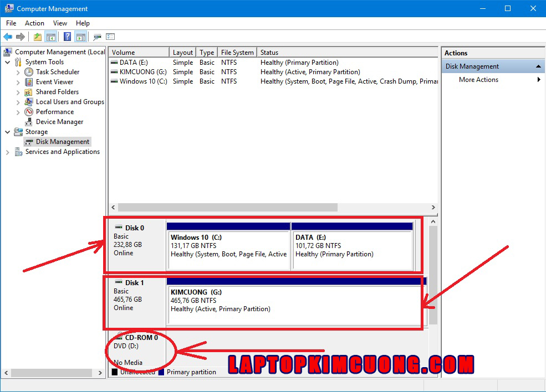The height and width of the screenshot is (392, 546).
Task: Select the Windows 10 (C:) partition block
Action: click(228, 246)
